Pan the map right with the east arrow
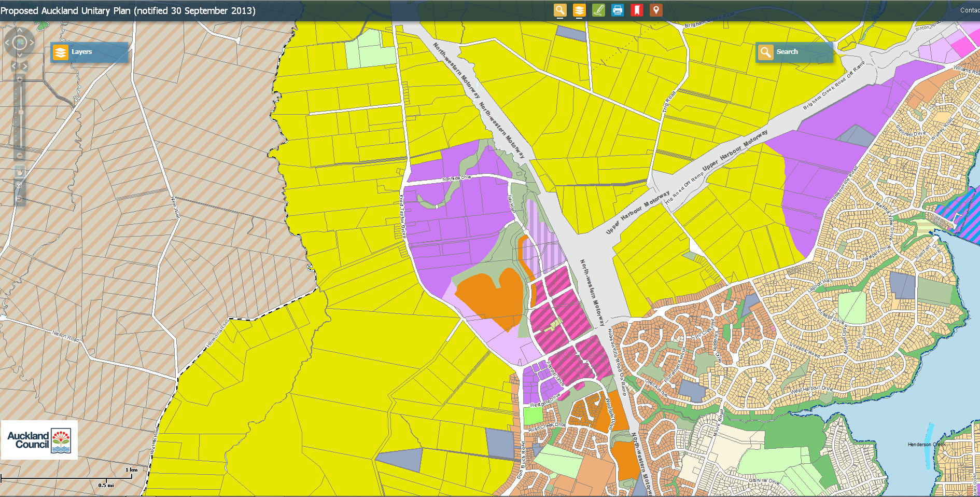The width and height of the screenshot is (980, 497). pyautogui.click(x=32, y=43)
